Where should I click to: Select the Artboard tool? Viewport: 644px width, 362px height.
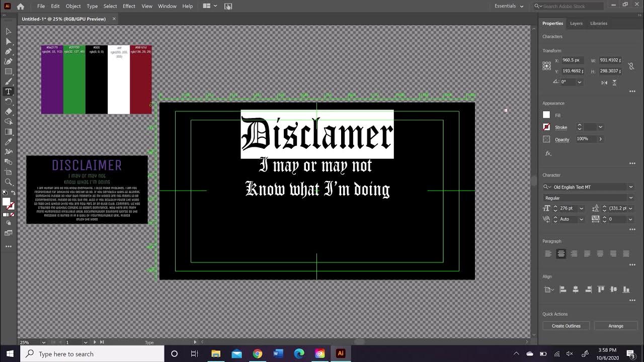coord(9,172)
